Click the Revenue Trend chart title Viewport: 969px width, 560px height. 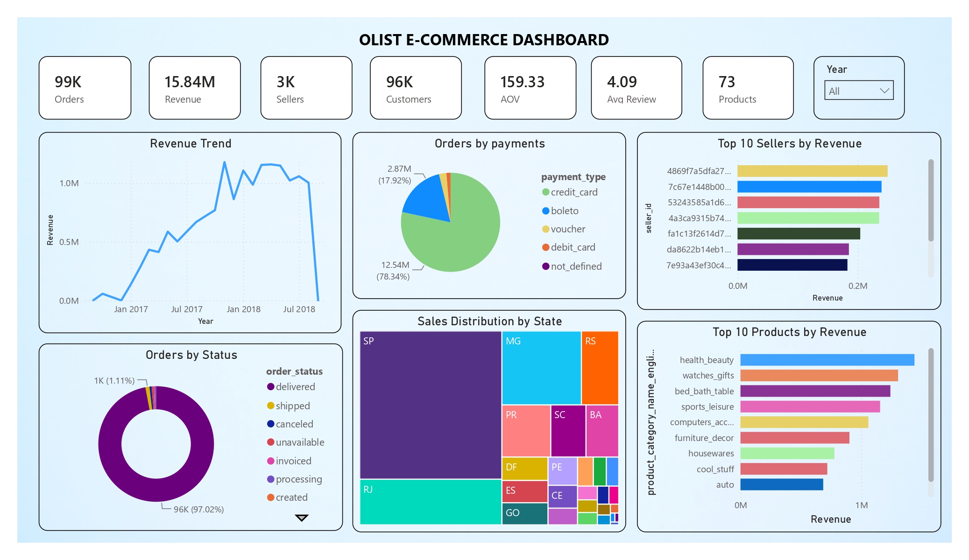coord(191,143)
